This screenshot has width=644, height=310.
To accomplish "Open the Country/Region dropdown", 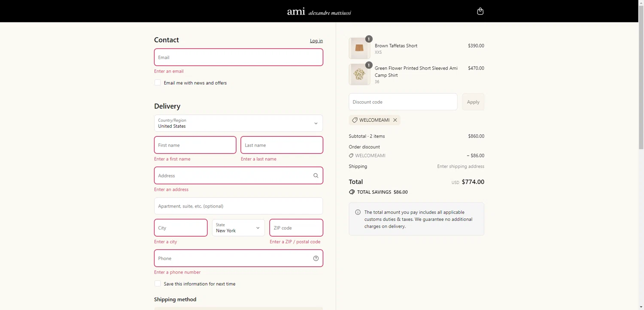I will [x=238, y=123].
